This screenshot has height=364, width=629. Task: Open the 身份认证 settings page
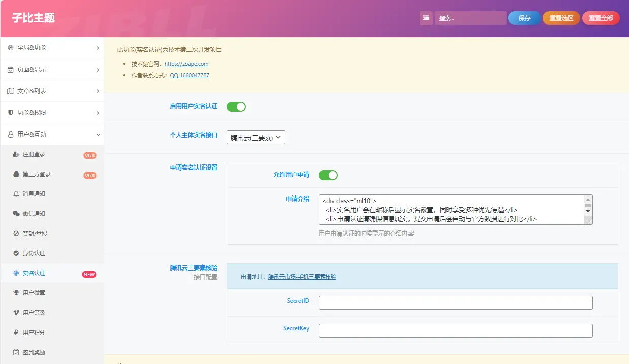click(x=52, y=253)
